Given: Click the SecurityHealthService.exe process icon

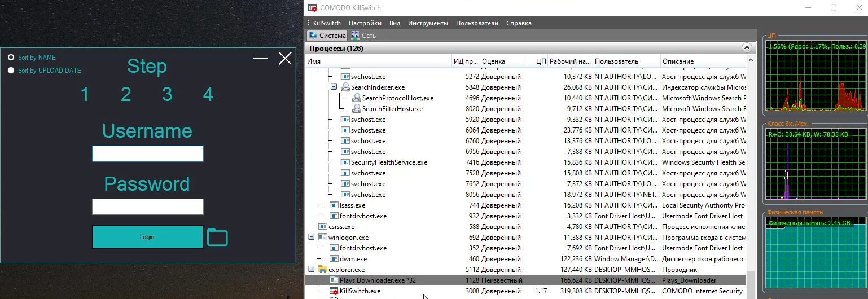Looking at the screenshot, I should (x=345, y=162).
